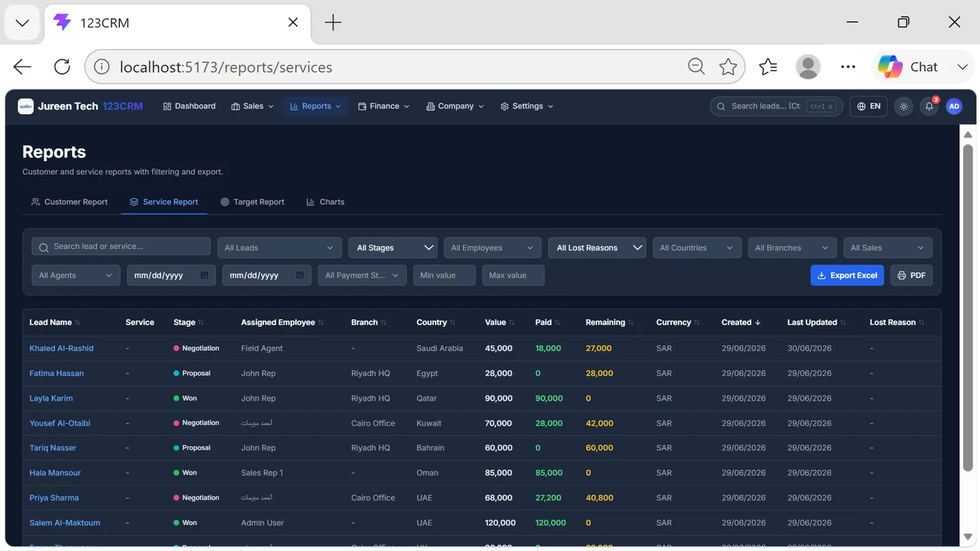The width and height of the screenshot is (980, 551).
Task: Open new browser tab
Action: (333, 22)
